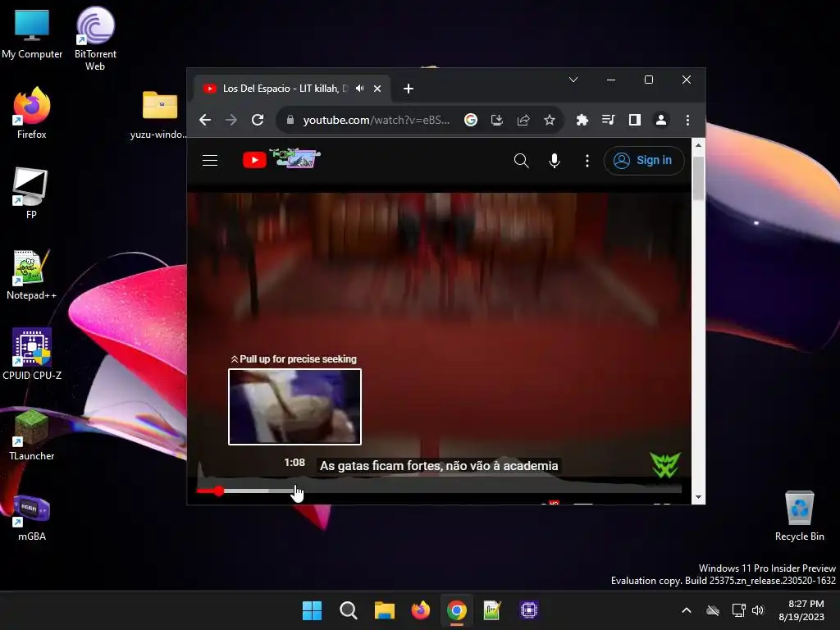The image size is (840, 630).
Task: Share this page icon in address bar
Action: [x=523, y=120]
